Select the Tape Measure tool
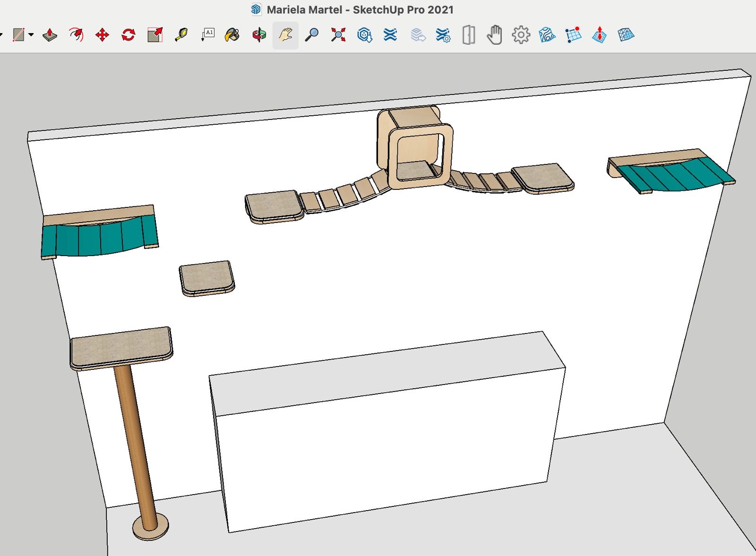Viewport: 756px width, 556px height. coord(181,35)
